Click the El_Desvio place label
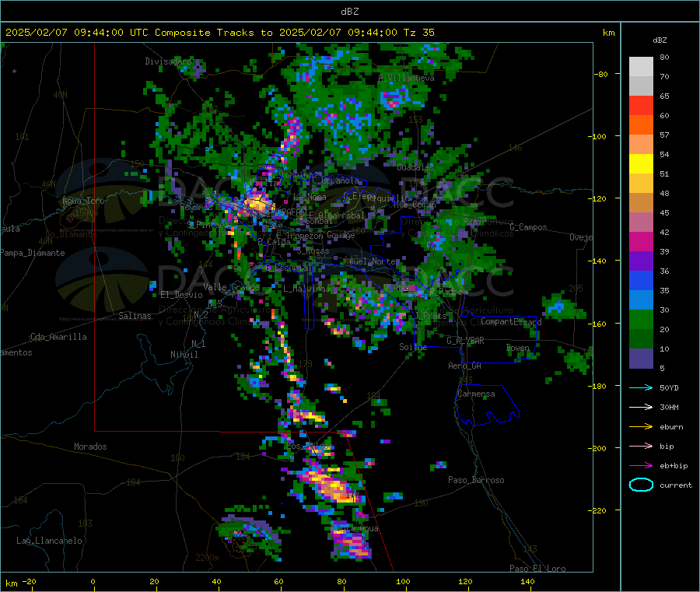This screenshot has height=592, width=700. (181, 295)
